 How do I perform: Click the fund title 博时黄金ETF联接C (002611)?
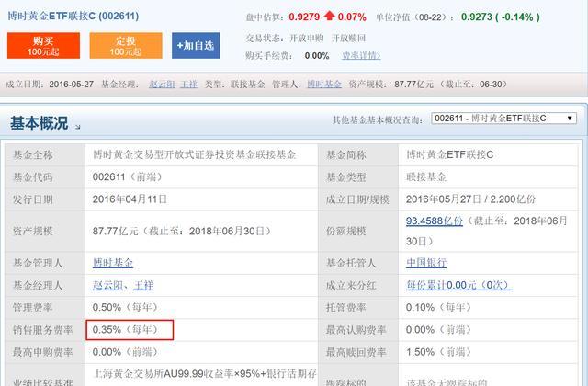[73, 17]
